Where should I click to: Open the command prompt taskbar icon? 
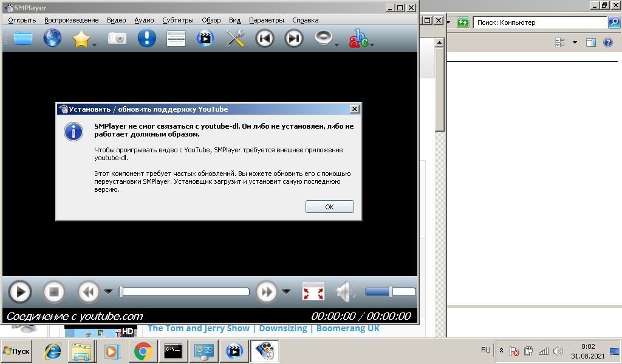(x=173, y=351)
